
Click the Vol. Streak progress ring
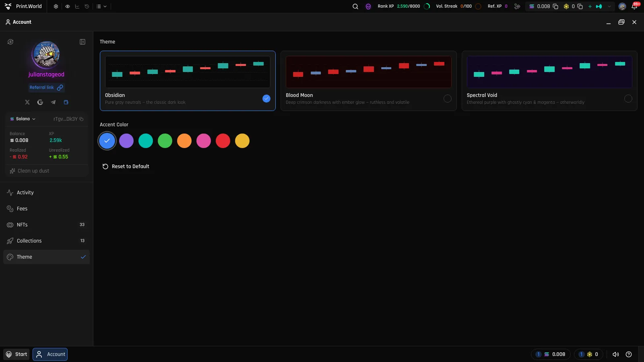click(x=478, y=6)
